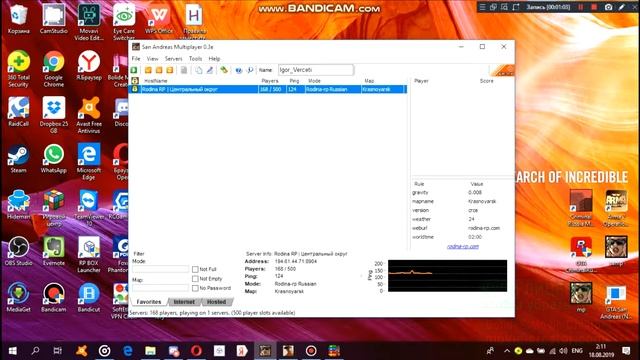Viewport: 640px width, 360px height.
Task: Click the magnifier icon in SA-MP toolbar
Action: click(x=250, y=70)
